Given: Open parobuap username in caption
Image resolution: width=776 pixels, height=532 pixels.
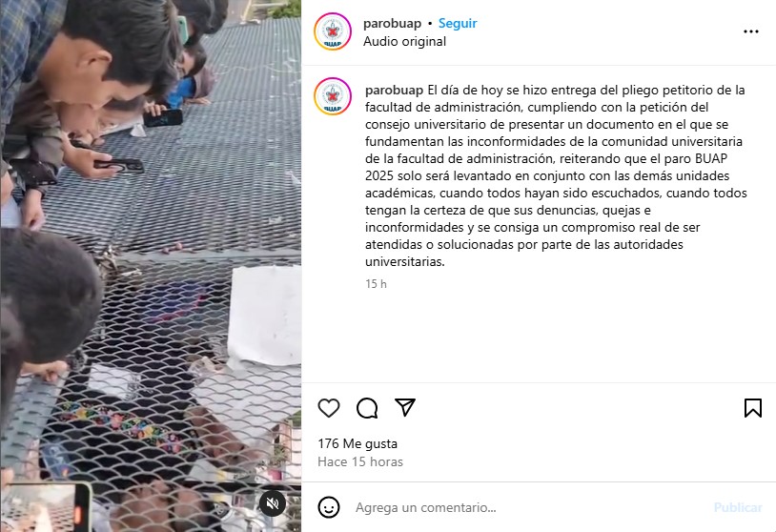Looking at the screenshot, I should [394, 90].
